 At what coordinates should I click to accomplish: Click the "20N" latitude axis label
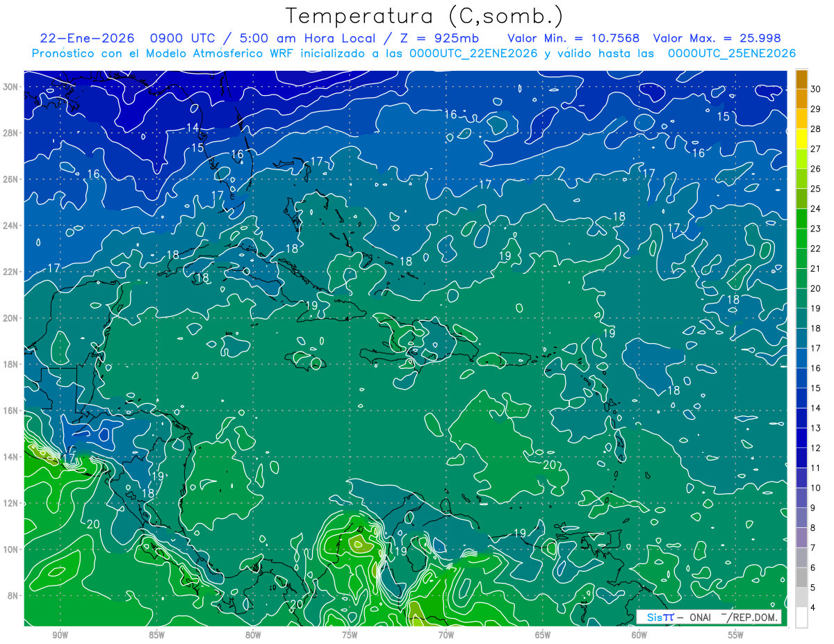coord(12,318)
